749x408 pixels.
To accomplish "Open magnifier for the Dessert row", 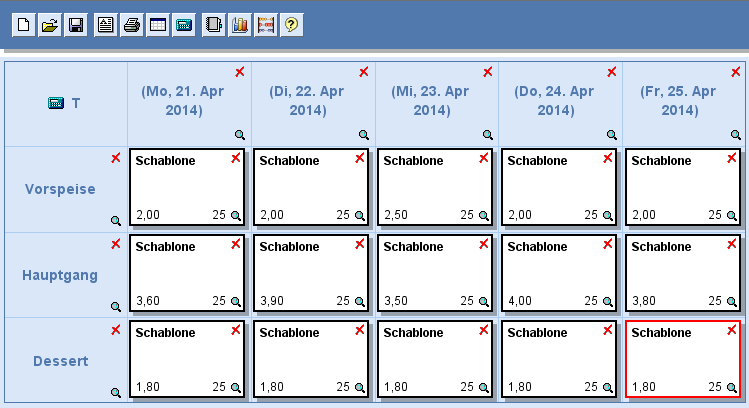I will click(116, 393).
